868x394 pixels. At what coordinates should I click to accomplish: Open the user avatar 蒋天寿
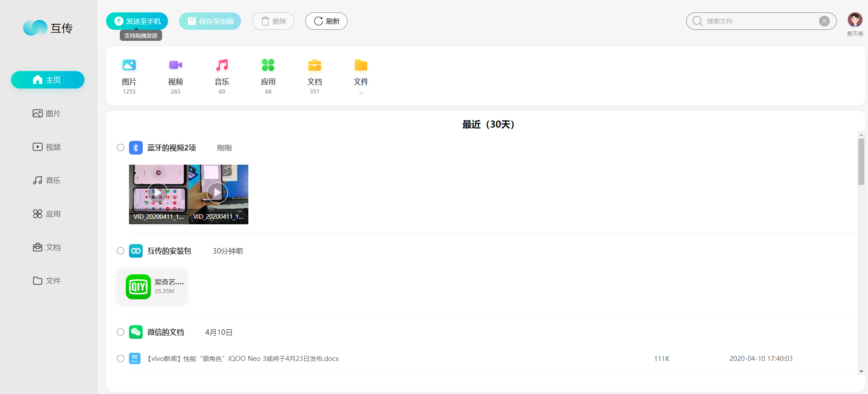pos(855,20)
